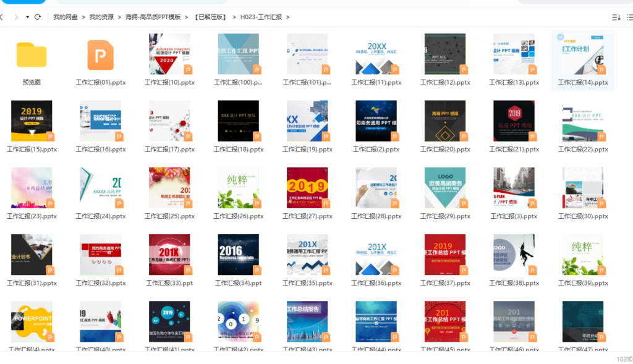
Task: Click the 工作汇报(26).pptx 纯粹 thumbnail
Action: (238, 188)
